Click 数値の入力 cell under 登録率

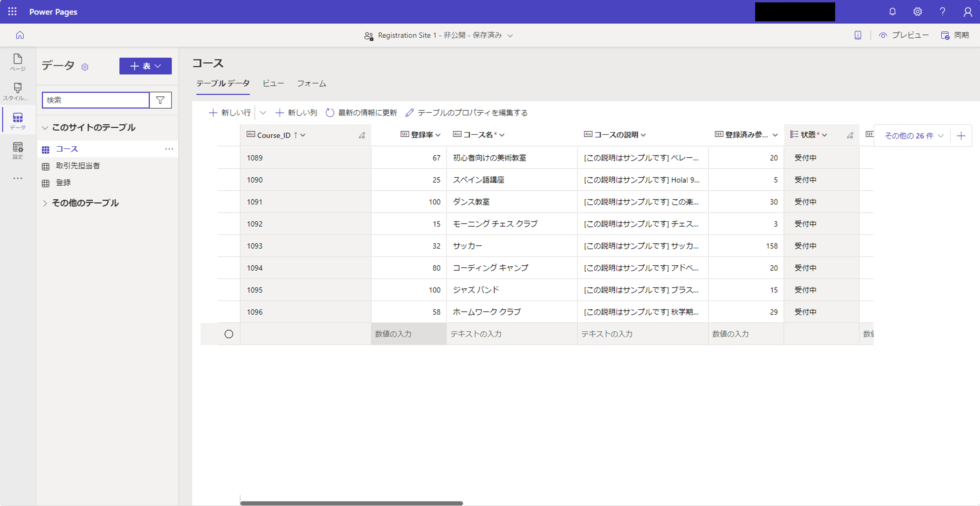pyautogui.click(x=409, y=334)
